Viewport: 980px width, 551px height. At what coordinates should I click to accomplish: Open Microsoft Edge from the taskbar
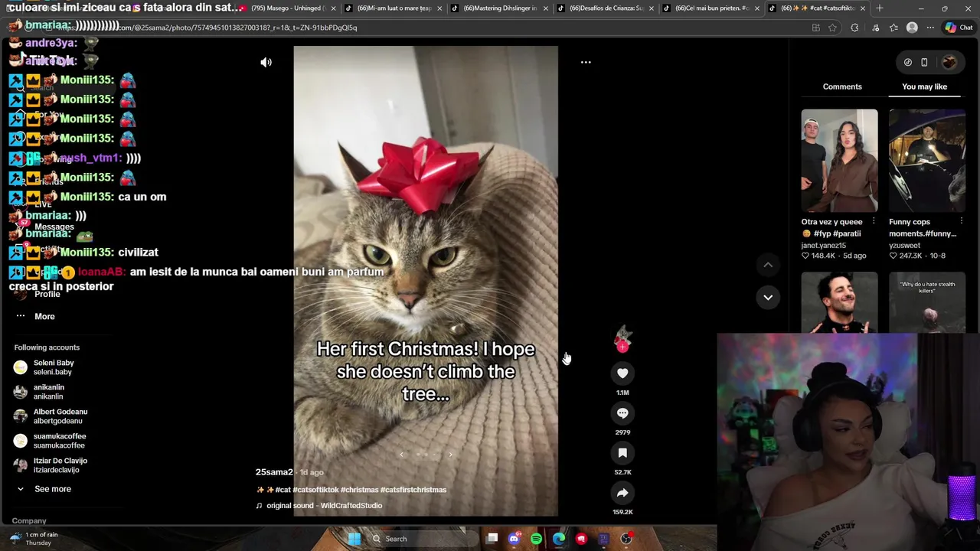click(x=559, y=539)
